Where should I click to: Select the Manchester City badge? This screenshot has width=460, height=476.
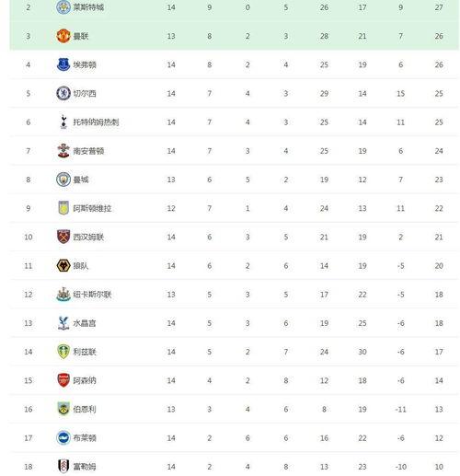coord(63,180)
